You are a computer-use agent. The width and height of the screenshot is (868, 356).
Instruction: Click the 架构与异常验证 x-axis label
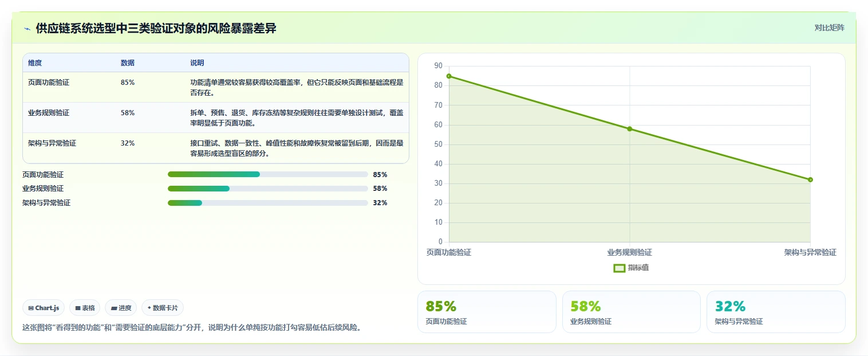(x=810, y=252)
